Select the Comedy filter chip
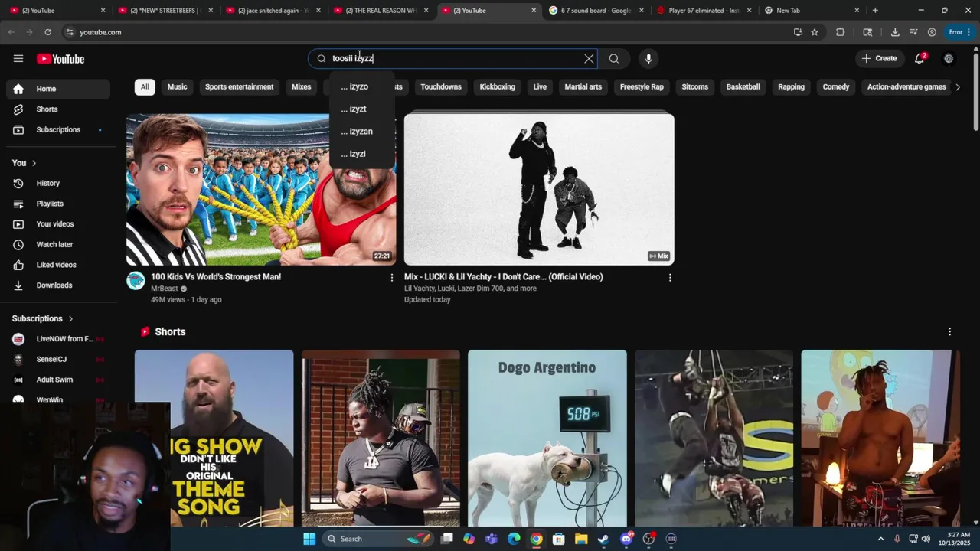The height and width of the screenshot is (551, 980). [836, 87]
